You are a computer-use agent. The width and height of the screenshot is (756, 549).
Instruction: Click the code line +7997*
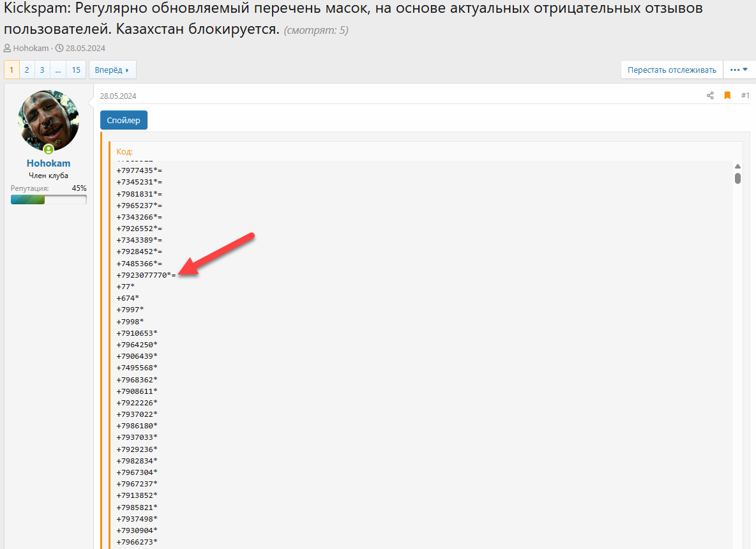(130, 310)
